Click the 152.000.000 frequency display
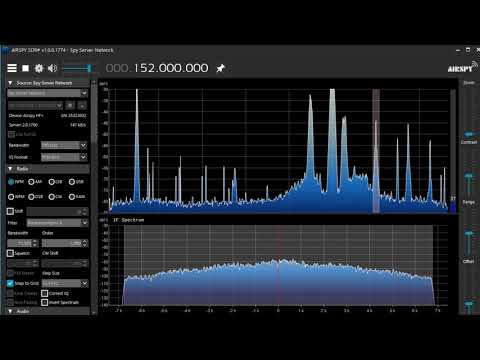Viewport: 480px width, 360px height. pyautogui.click(x=171, y=68)
